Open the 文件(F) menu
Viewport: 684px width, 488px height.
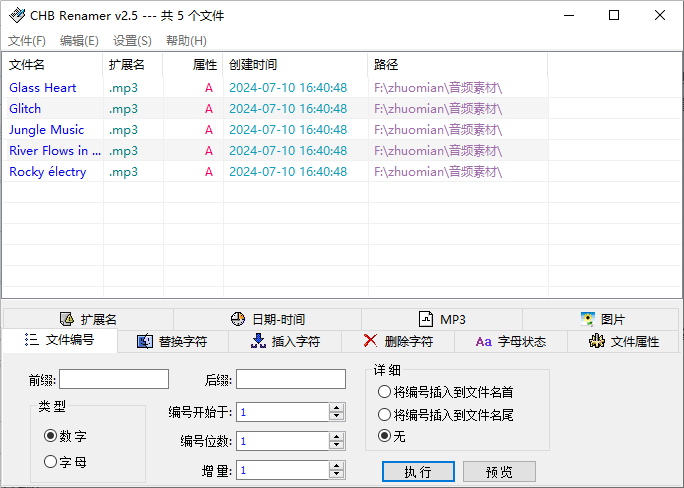click(x=27, y=41)
